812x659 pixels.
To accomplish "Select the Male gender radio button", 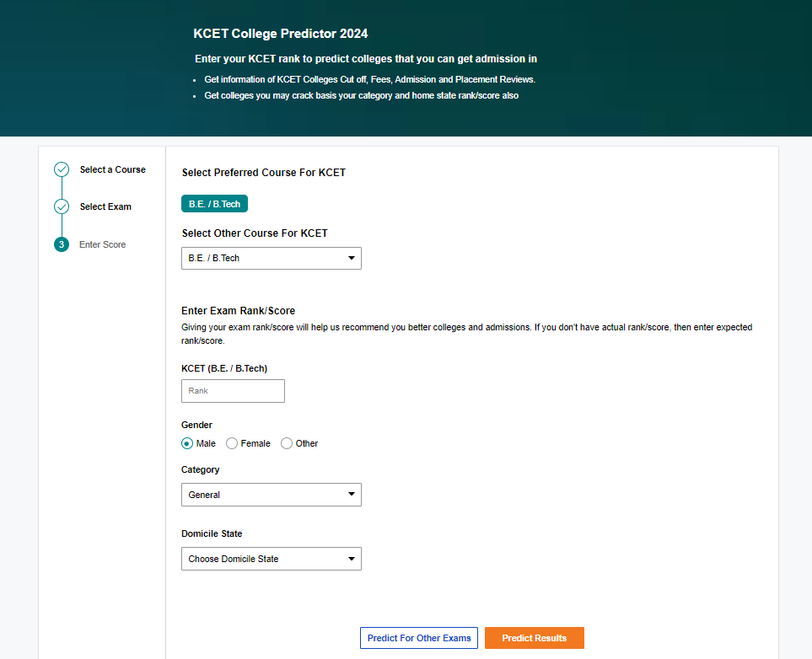I will (186, 442).
